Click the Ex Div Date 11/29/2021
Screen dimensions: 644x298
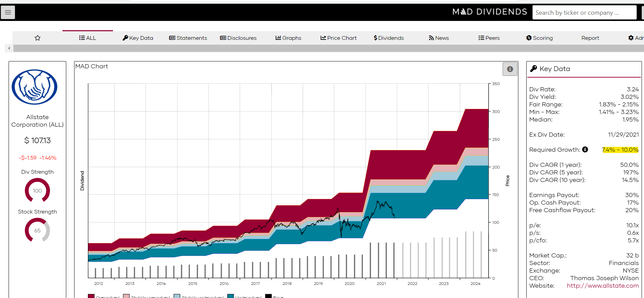tap(623, 135)
